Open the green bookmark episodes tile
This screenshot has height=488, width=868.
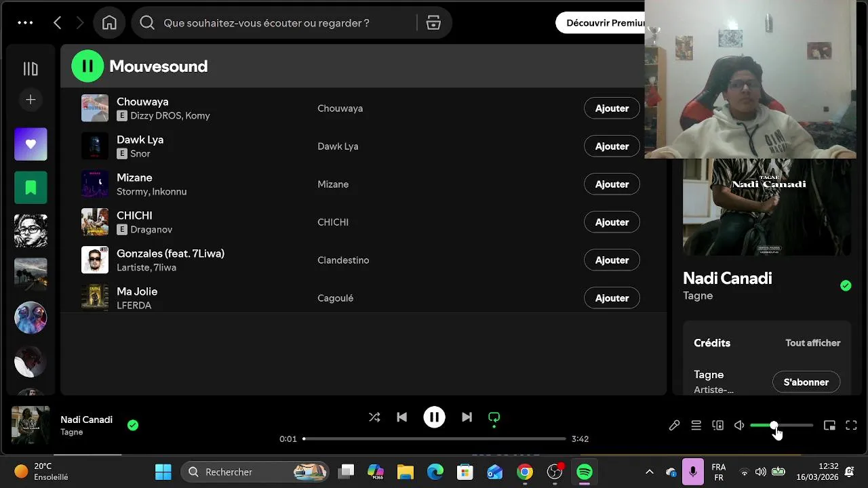31,188
